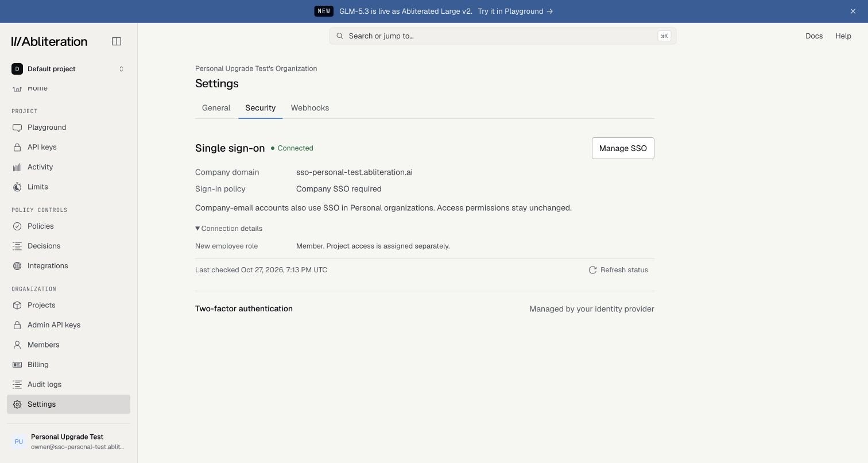Open the Docs link
The height and width of the screenshot is (463, 868).
814,36
